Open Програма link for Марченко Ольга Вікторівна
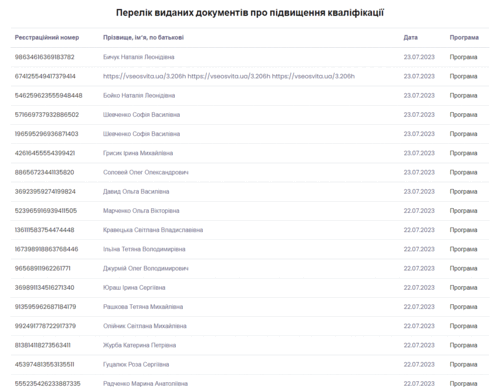 pos(463,211)
